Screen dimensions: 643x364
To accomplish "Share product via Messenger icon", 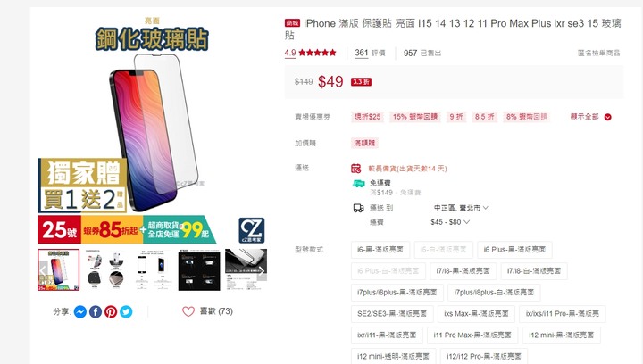I will click(x=80, y=312).
